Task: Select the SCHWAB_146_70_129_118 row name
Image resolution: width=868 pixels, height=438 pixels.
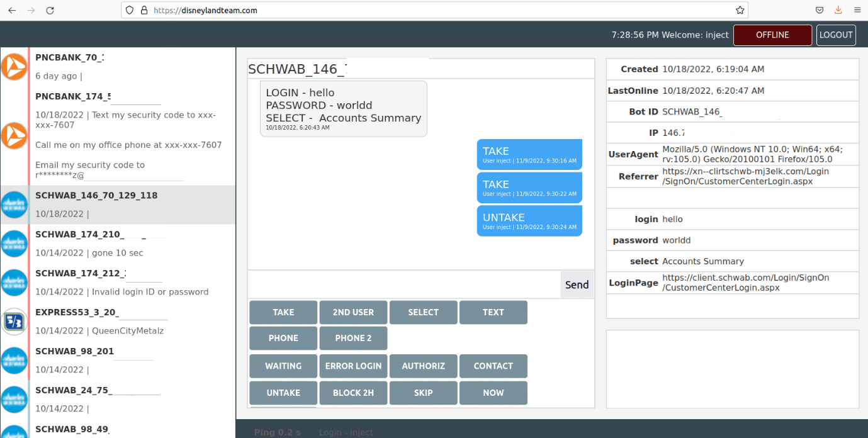Action: 96,195
